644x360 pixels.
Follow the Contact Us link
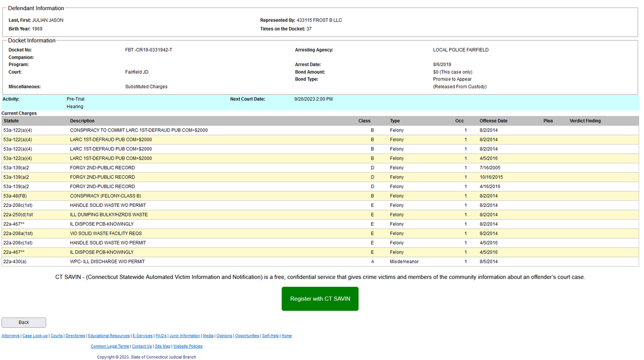click(x=142, y=347)
